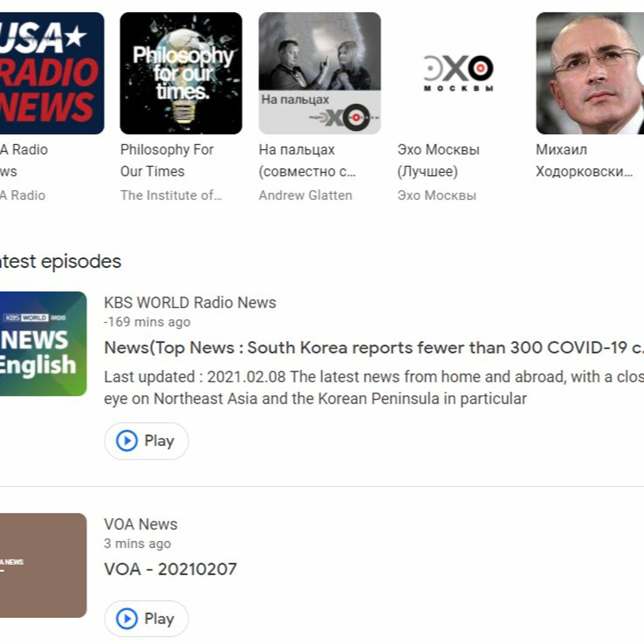Click VOA News show name
Image resolution: width=644 pixels, height=644 pixels.
[140, 524]
